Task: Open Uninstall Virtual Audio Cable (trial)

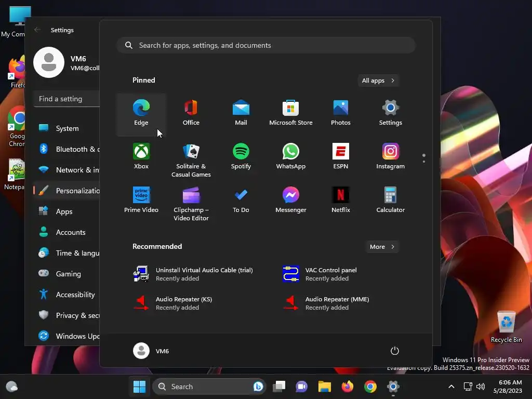Action: (193, 274)
